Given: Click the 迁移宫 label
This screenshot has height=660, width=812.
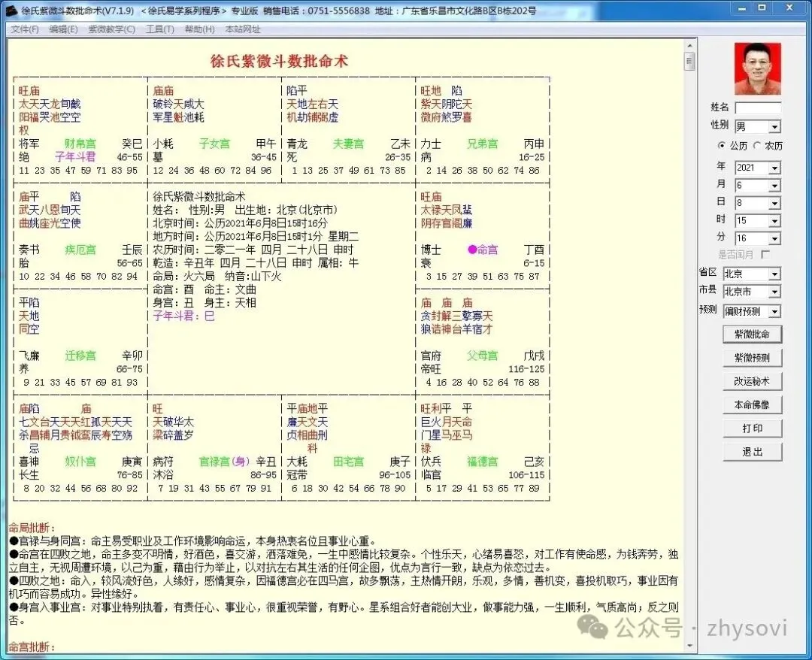Looking at the screenshot, I should pyautogui.click(x=80, y=356).
